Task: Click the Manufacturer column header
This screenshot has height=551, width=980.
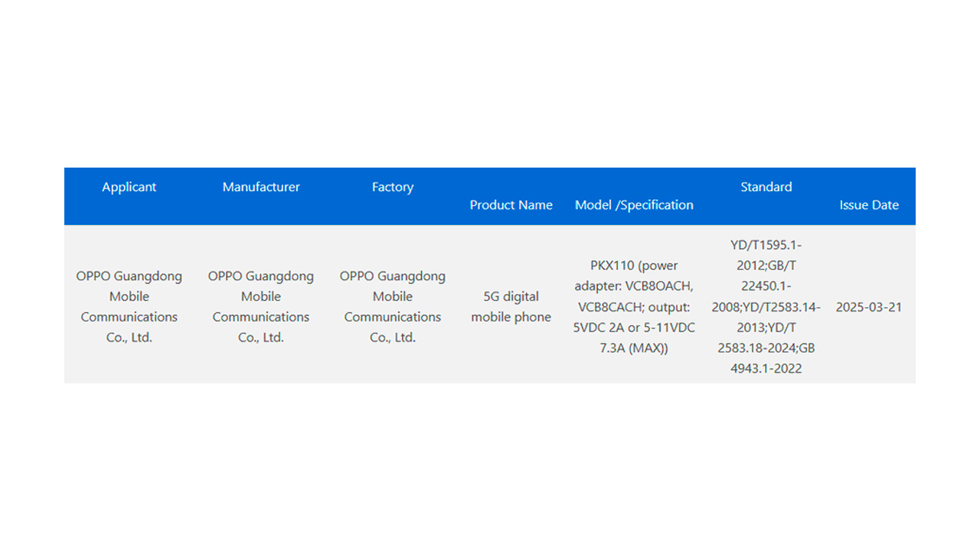Action: point(261,187)
